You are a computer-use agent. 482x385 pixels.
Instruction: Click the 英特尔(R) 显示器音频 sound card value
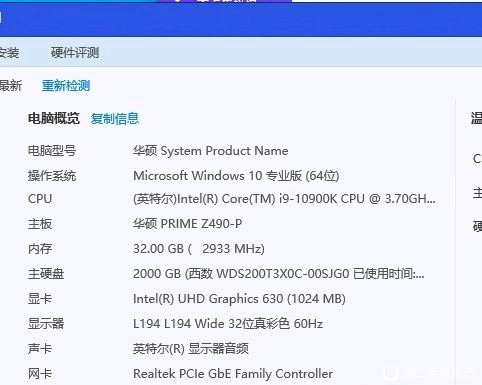coord(191,349)
